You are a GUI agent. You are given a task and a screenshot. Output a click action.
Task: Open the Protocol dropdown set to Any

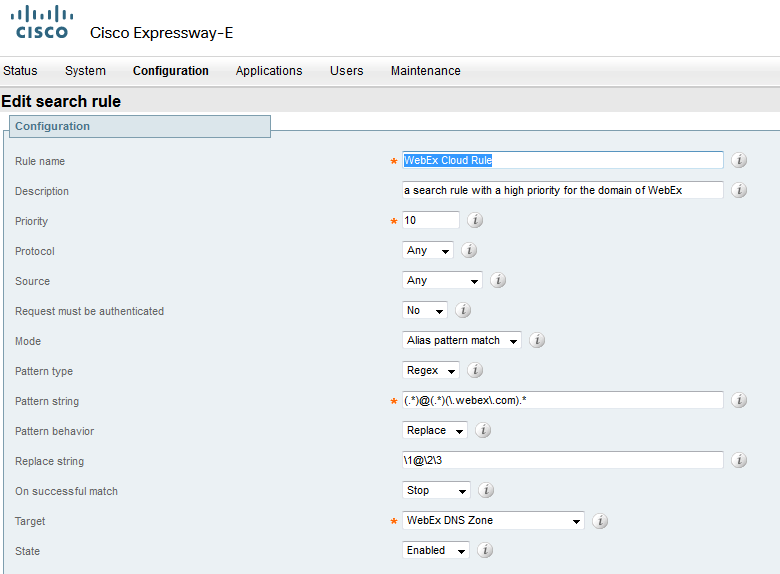point(427,250)
